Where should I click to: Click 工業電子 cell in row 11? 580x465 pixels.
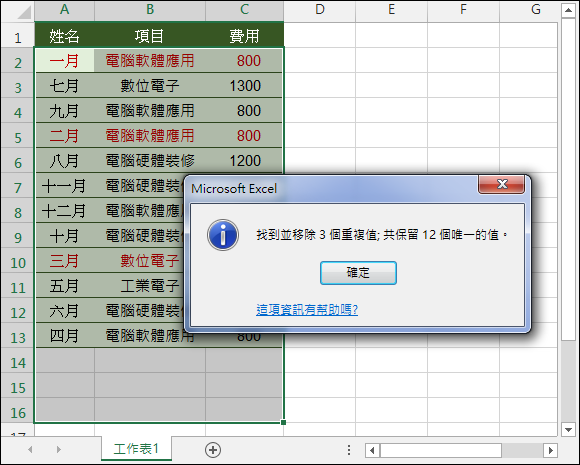[139, 286]
